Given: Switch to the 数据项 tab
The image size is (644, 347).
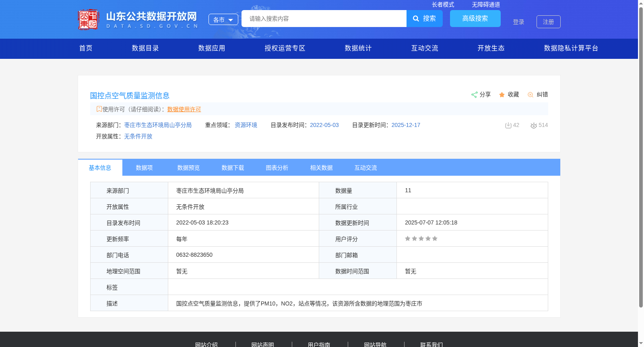Looking at the screenshot, I should point(144,168).
